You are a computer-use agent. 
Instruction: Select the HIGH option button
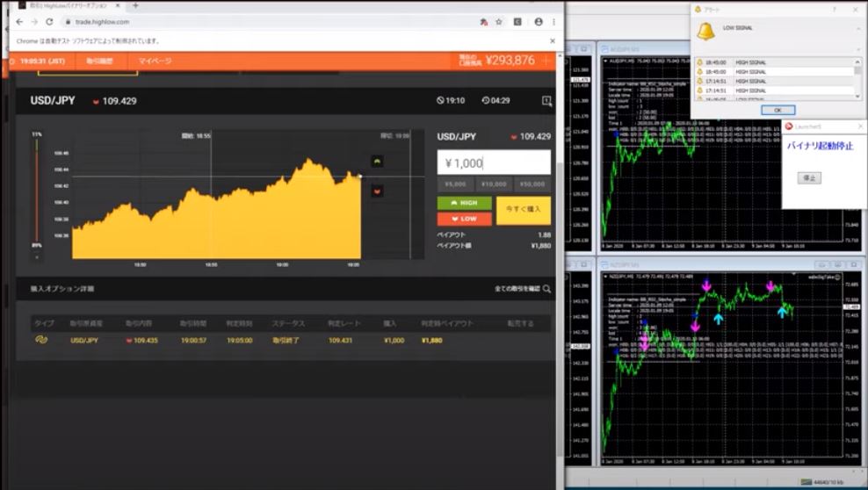pyautogui.click(x=464, y=203)
